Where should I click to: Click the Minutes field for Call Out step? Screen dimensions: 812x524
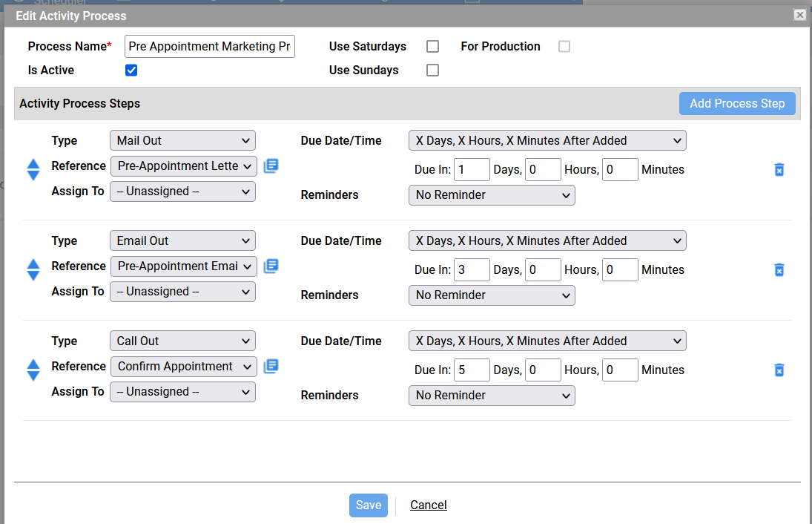[x=620, y=370]
